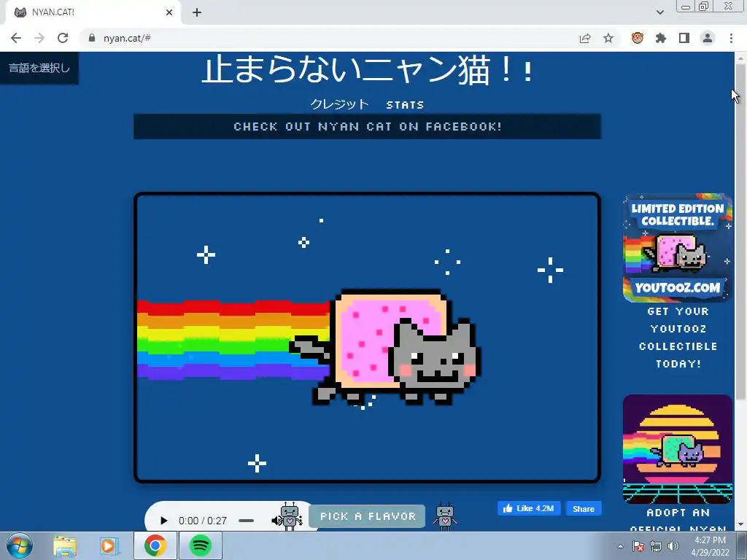Open Spotify from the taskbar
Image resolution: width=747 pixels, height=560 pixels.
click(x=201, y=545)
